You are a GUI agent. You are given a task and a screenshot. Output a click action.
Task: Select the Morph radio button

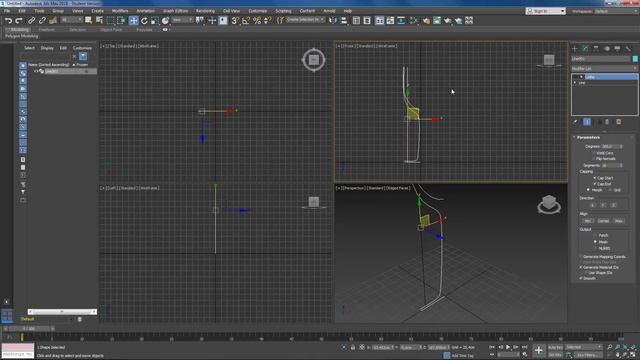(588, 190)
